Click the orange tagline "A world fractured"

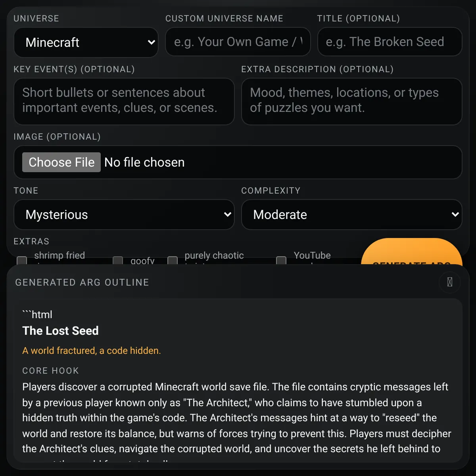click(x=92, y=351)
